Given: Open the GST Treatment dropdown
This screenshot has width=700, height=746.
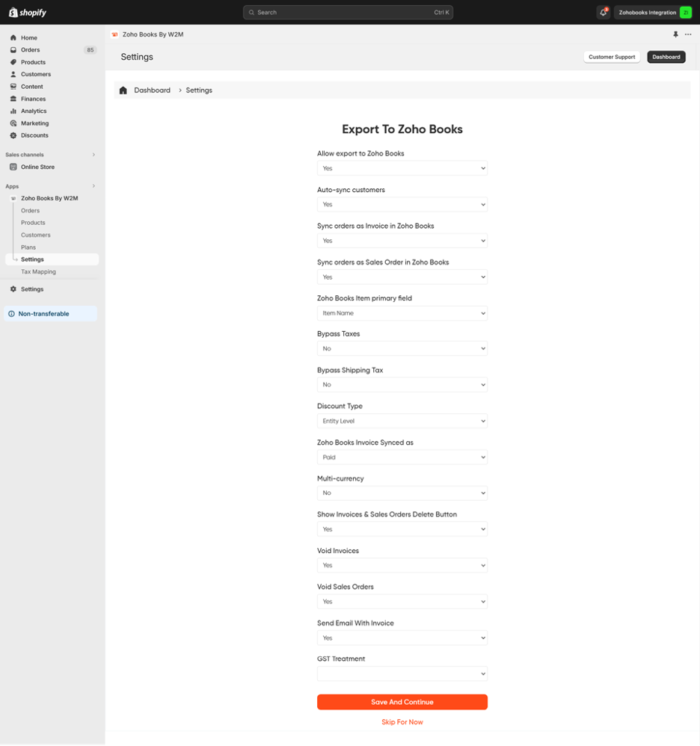Looking at the screenshot, I should (402, 673).
